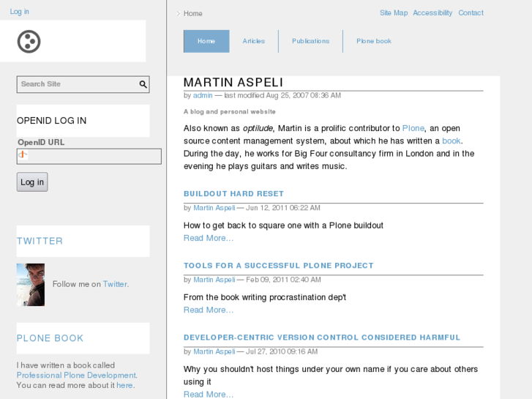Read More for Developer-Centric article
Viewport: 532px width, 399px height.
click(209, 395)
